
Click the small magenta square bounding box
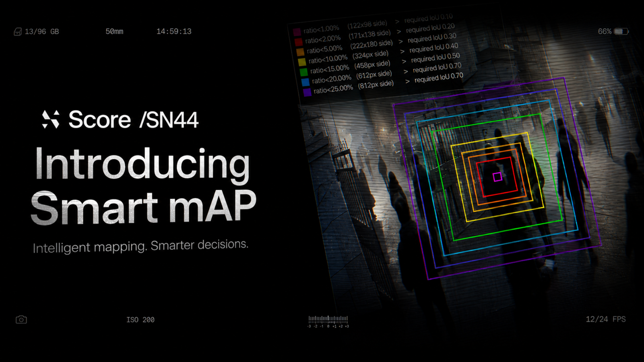pyautogui.click(x=497, y=177)
